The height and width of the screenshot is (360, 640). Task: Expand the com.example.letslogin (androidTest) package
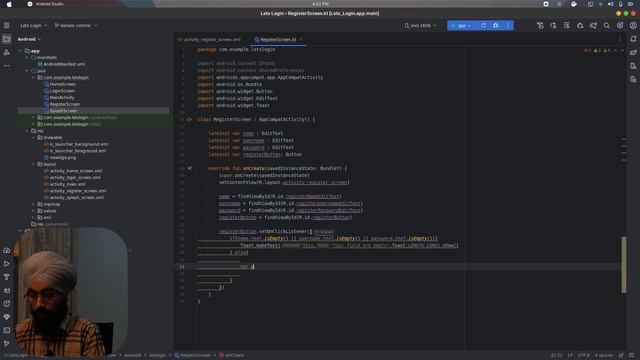(33, 118)
